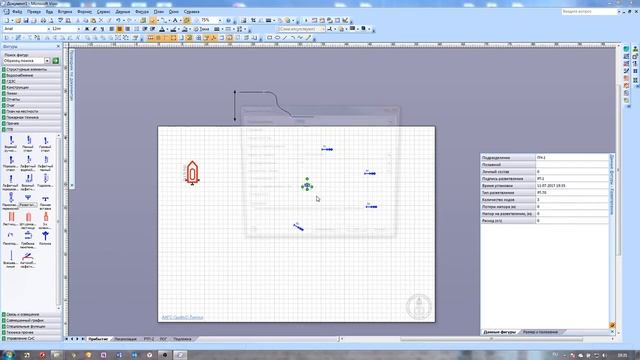Screen dimensions: 640x360
Task: Click the New document icon in toolbar
Action: 7,20
